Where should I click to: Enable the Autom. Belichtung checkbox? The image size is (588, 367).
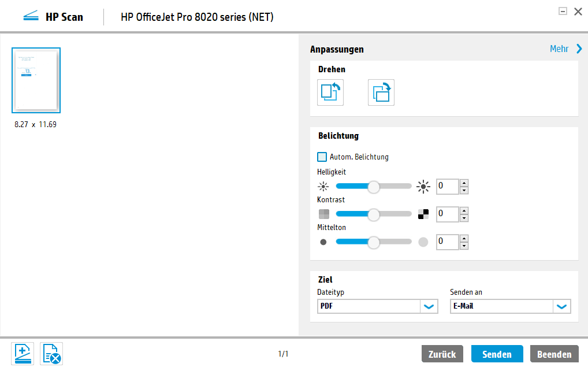(322, 157)
